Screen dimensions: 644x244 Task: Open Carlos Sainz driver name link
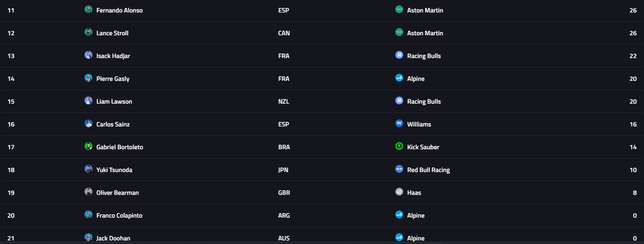113,124
